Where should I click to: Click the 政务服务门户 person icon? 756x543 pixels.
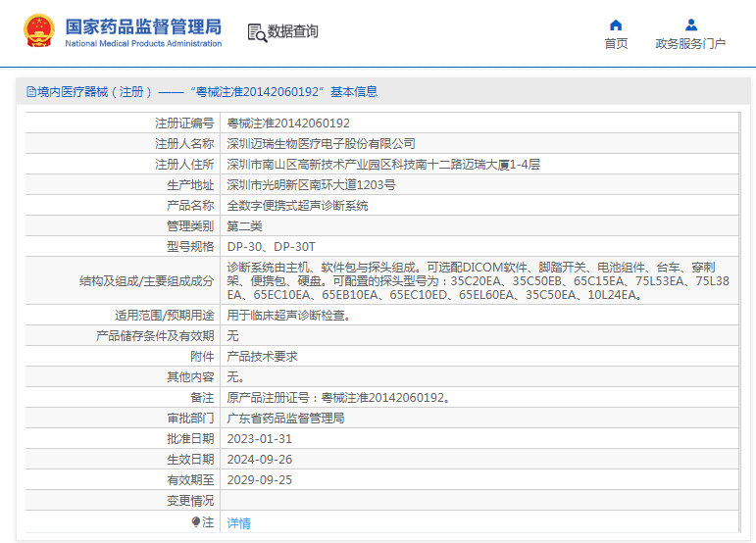click(690, 25)
